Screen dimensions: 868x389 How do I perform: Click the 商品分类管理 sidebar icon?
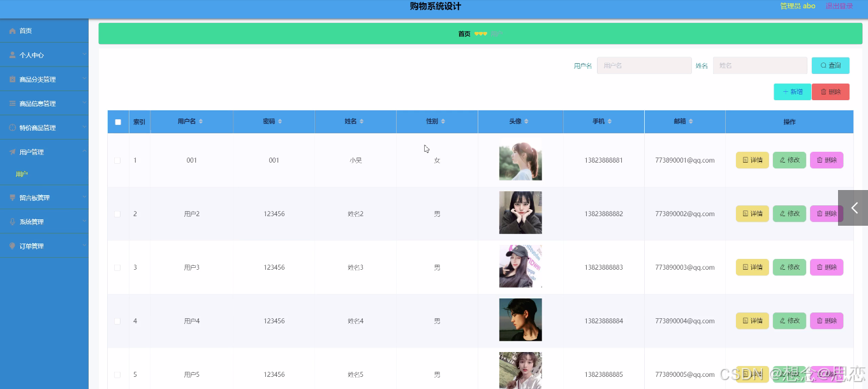[x=12, y=79]
